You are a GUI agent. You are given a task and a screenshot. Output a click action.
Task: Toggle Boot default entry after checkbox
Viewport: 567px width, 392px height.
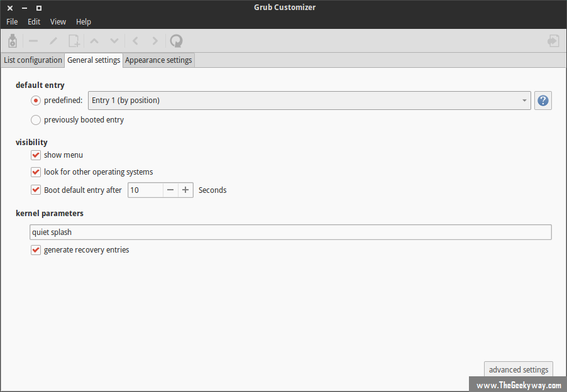click(36, 190)
